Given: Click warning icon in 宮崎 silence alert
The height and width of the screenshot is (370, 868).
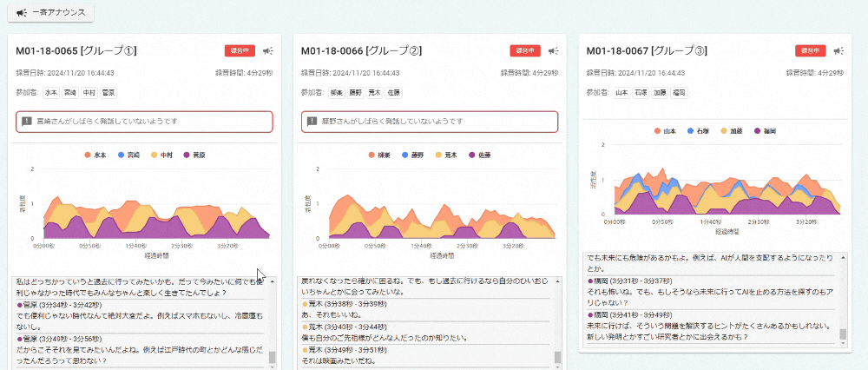Looking at the screenshot, I should (x=28, y=122).
